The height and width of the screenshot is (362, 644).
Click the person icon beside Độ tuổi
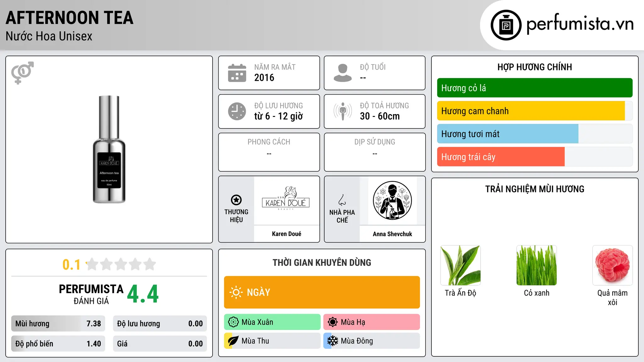[343, 73]
